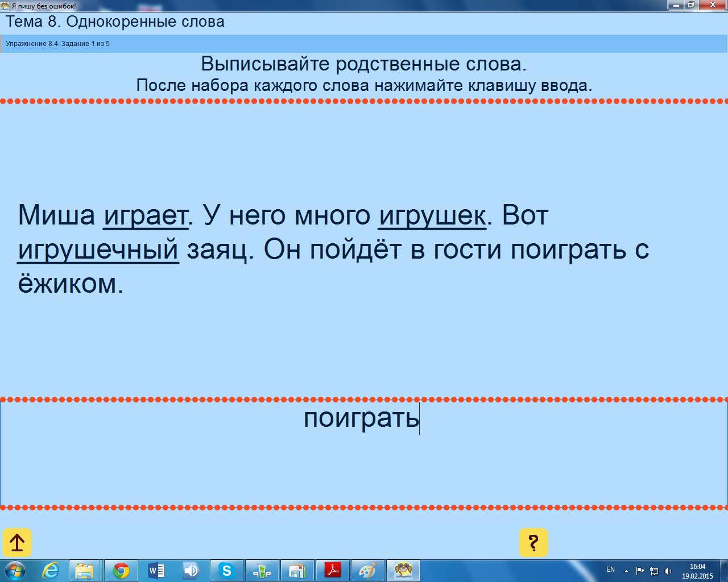Screen dimensions: 728x582
Task: Open help with the yellow question mark
Action: click(x=533, y=543)
